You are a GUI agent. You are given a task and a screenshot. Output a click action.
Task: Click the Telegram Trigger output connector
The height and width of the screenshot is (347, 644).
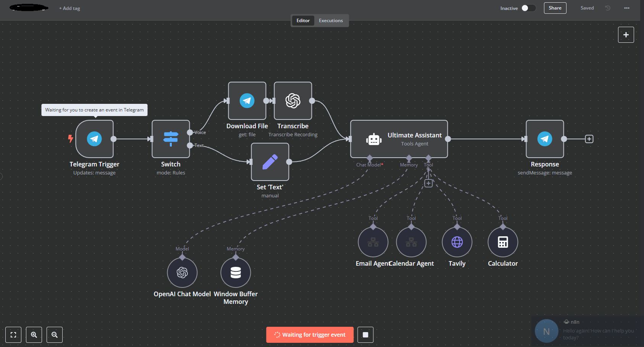[x=113, y=139]
